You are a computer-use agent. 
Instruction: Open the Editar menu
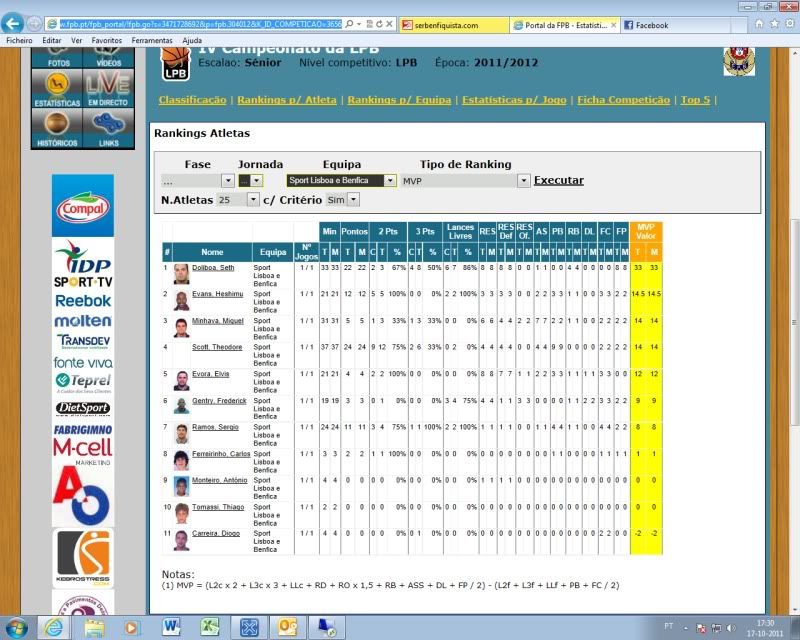(x=52, y=40)
